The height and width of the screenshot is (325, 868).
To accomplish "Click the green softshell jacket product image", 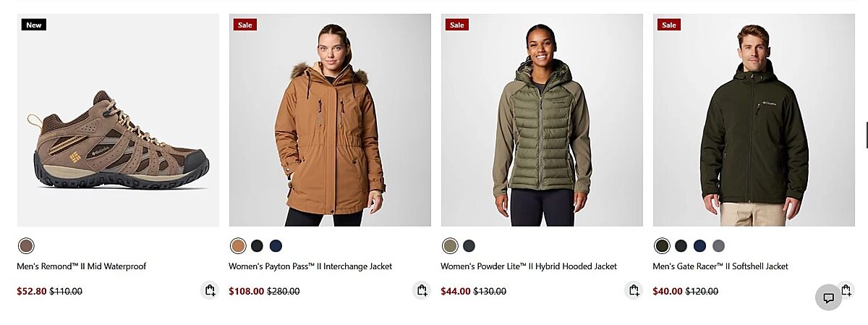I will (x=754, y=120).
